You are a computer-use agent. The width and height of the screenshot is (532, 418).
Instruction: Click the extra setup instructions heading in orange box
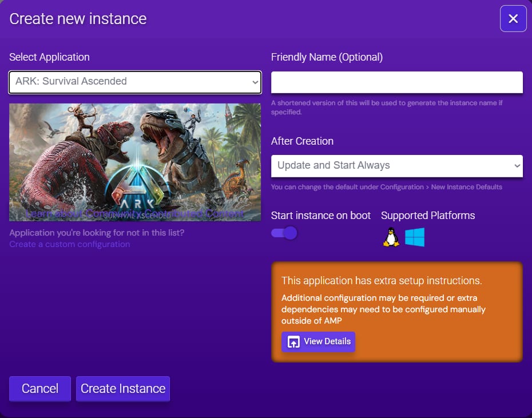[382, 281]
